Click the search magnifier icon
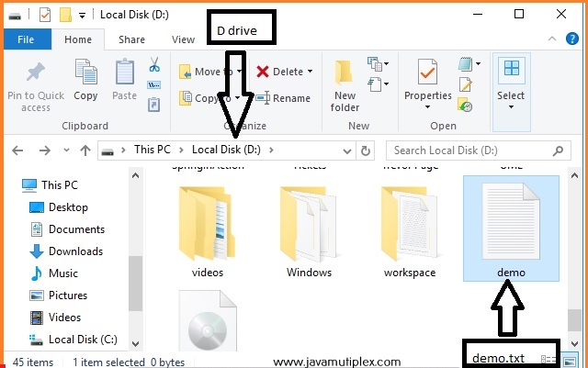The height and width of the screenshot is (368, 588). click(x=558, y=151)
